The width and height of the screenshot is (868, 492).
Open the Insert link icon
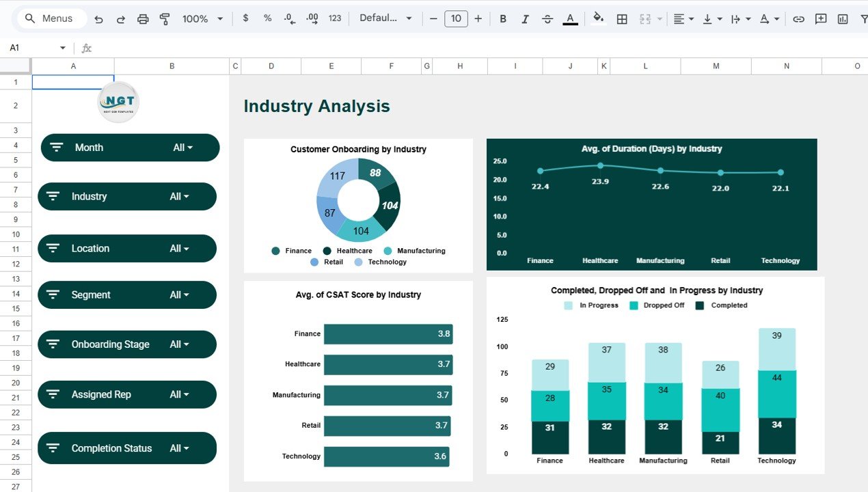[798, 18]
